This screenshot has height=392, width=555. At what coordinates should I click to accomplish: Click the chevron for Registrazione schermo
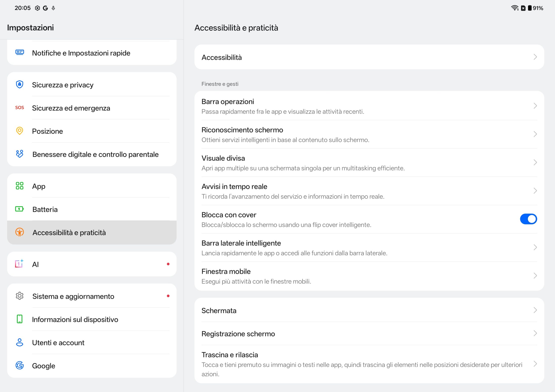(x=535, y=333)
